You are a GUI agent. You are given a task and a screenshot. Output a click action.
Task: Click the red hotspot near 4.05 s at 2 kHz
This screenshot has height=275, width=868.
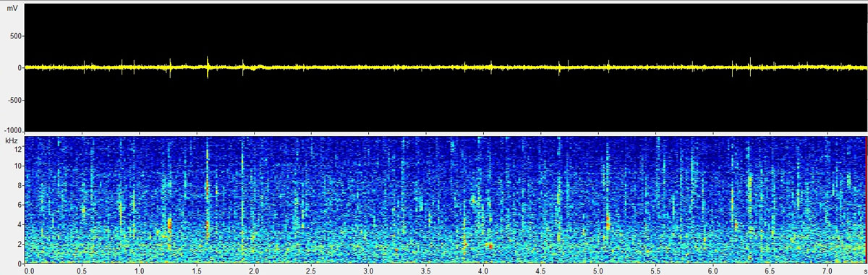[x=490, y=246]
